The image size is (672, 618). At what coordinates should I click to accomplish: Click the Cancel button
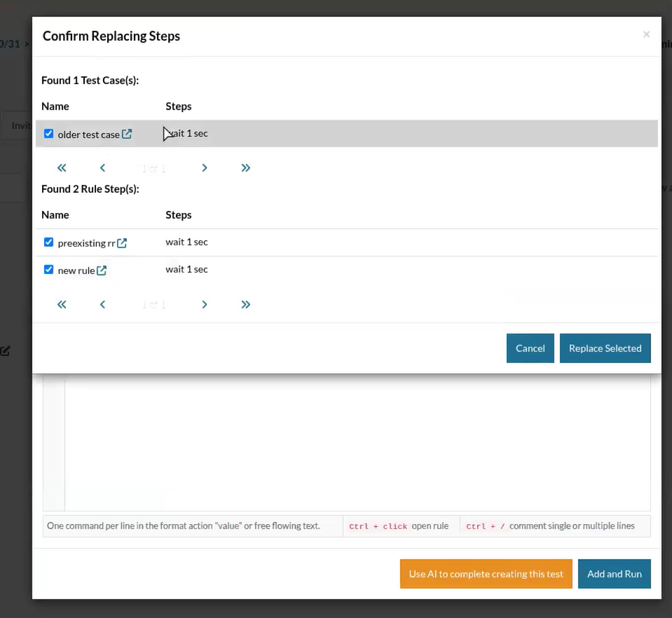click(x=530, y=348)
